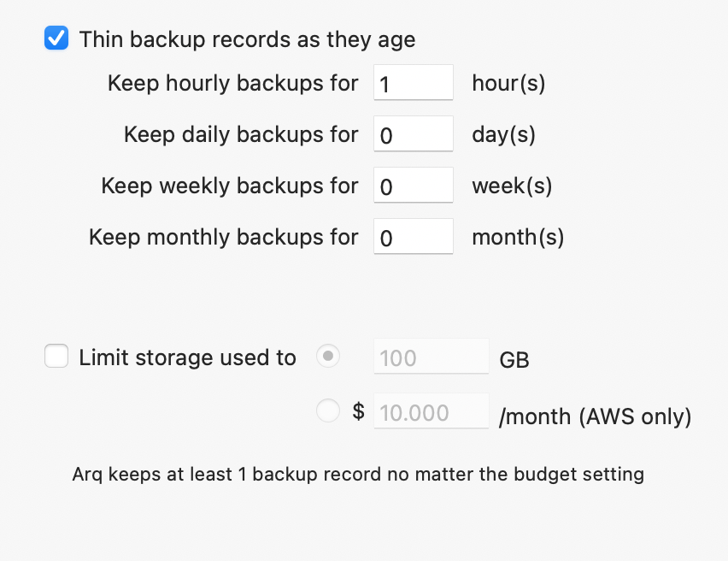
Task: Click the 10.000 monthly budget field
Action: 432,412
